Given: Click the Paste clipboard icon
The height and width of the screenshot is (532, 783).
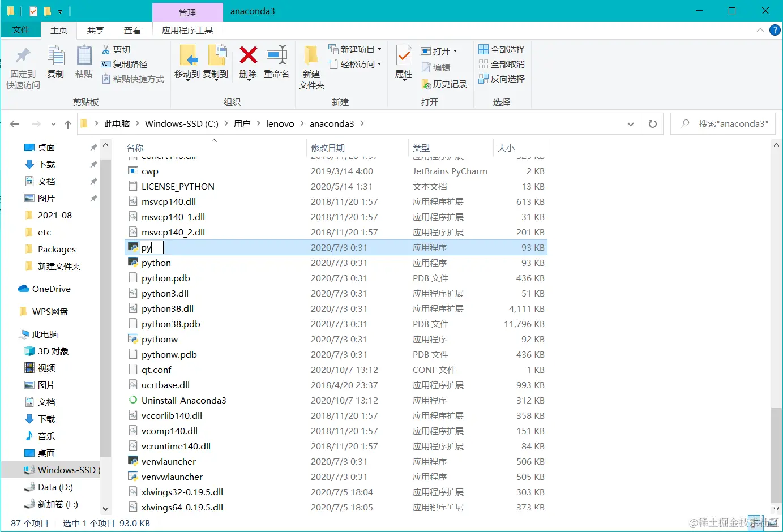Looking at the screenshot, I should click(x=84, y=55).
